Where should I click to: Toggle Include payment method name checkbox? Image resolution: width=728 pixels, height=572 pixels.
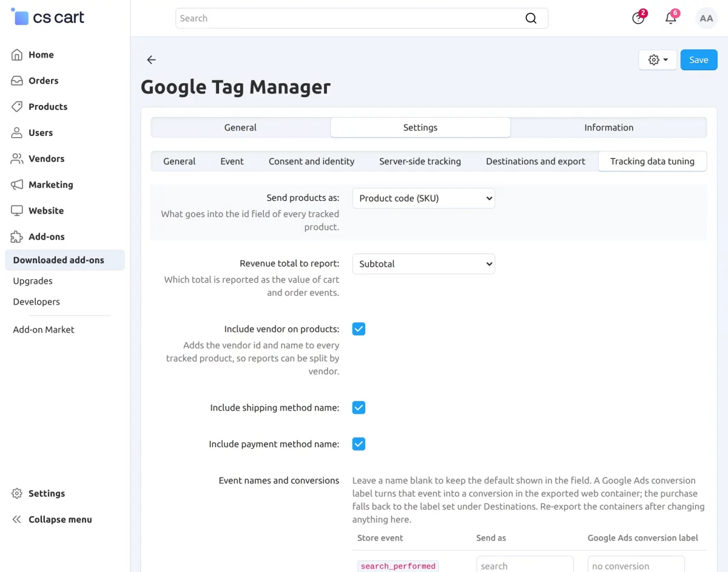[359, 444]
